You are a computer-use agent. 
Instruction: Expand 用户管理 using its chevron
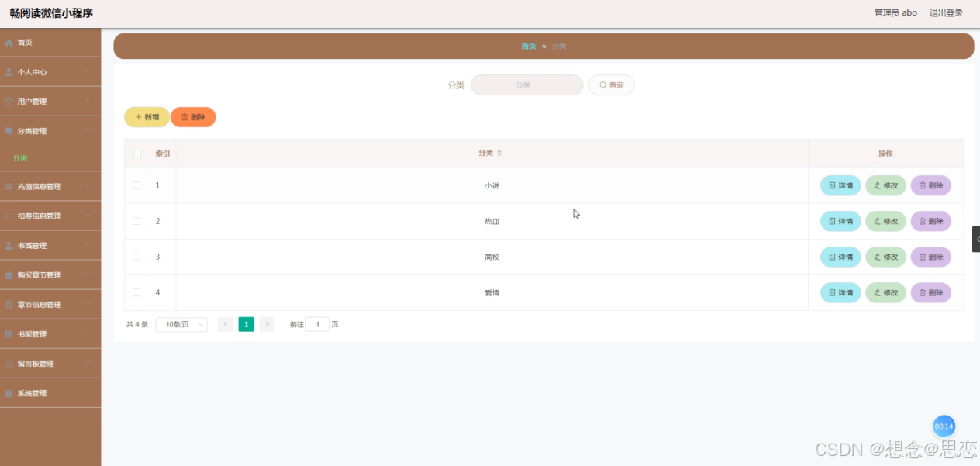click(88, 102)
